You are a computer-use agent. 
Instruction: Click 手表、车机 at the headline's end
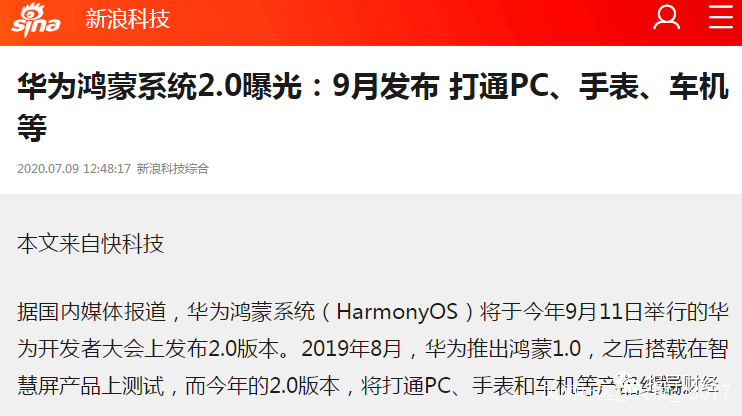(654, 87)
